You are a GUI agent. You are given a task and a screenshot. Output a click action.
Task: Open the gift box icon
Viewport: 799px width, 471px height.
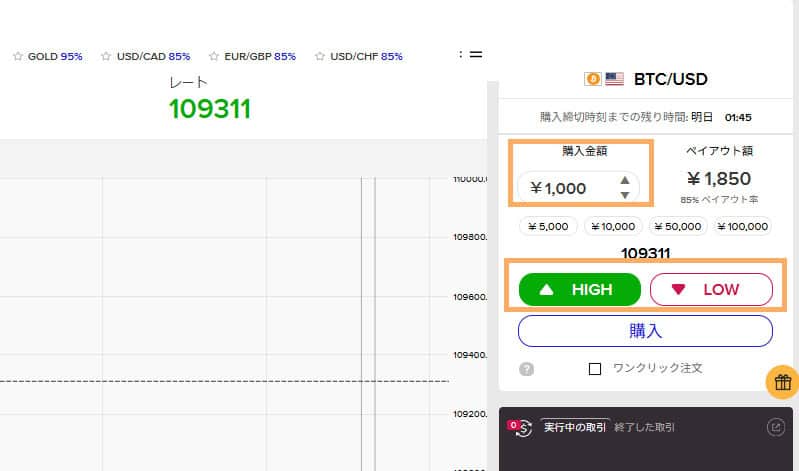click(x=783, y=382)
